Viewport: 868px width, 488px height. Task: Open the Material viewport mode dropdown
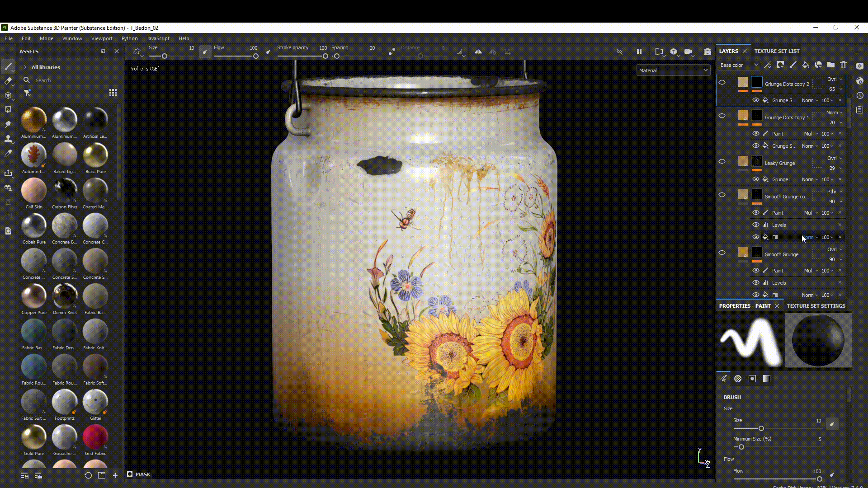(673, 70)
